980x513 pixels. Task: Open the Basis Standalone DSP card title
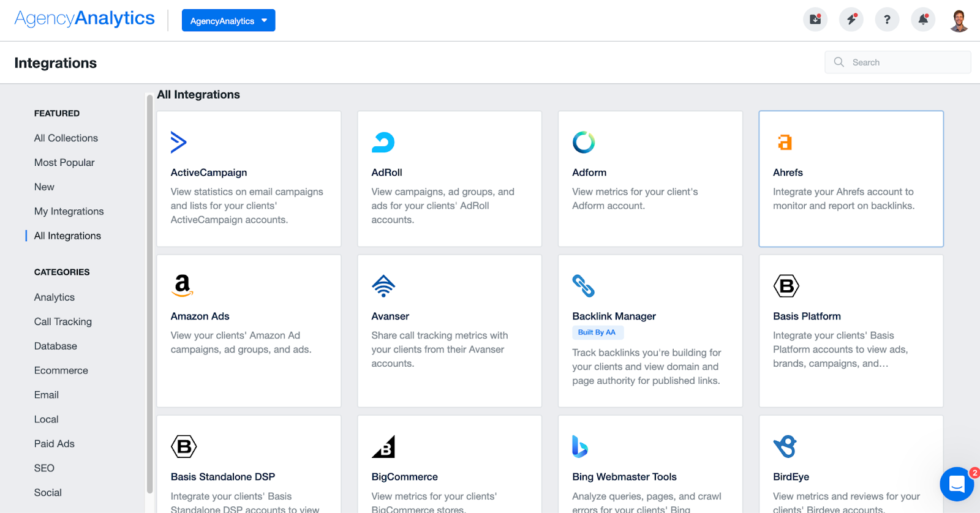coord(223,477)
